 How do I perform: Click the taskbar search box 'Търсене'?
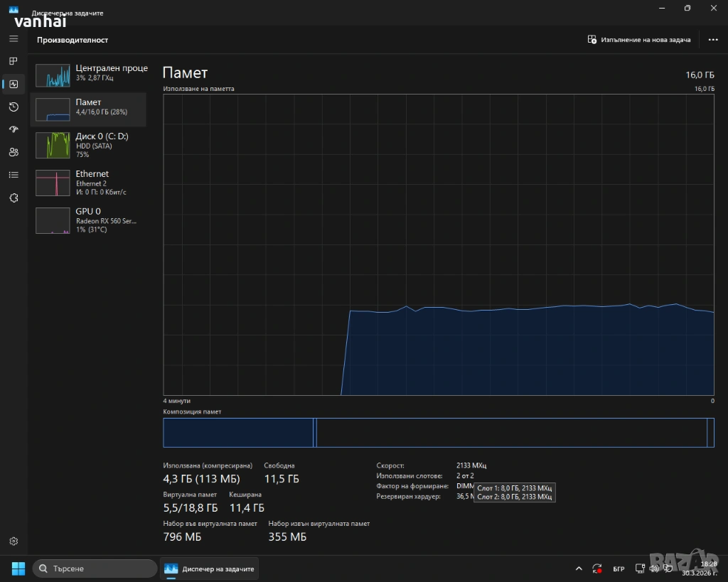pyautogui.click(x=95, y=568)
